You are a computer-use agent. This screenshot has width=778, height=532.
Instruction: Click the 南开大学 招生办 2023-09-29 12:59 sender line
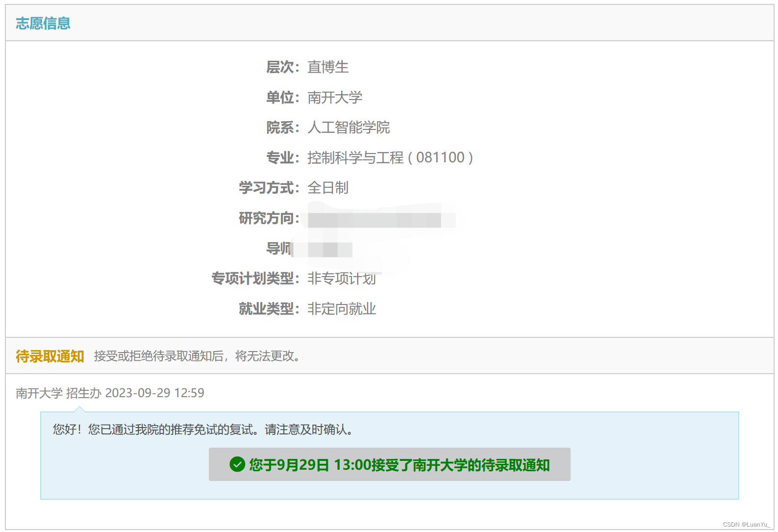pos(110,393)
